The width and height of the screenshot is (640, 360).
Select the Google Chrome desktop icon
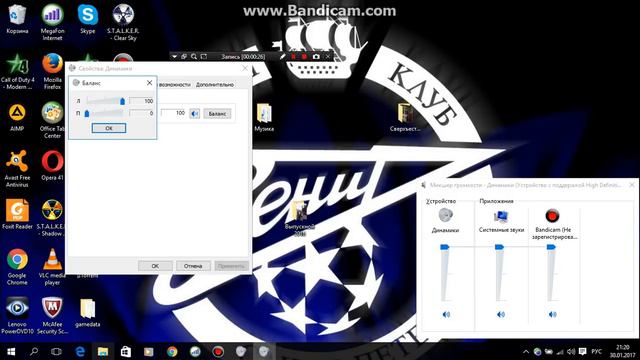[17, 267]
